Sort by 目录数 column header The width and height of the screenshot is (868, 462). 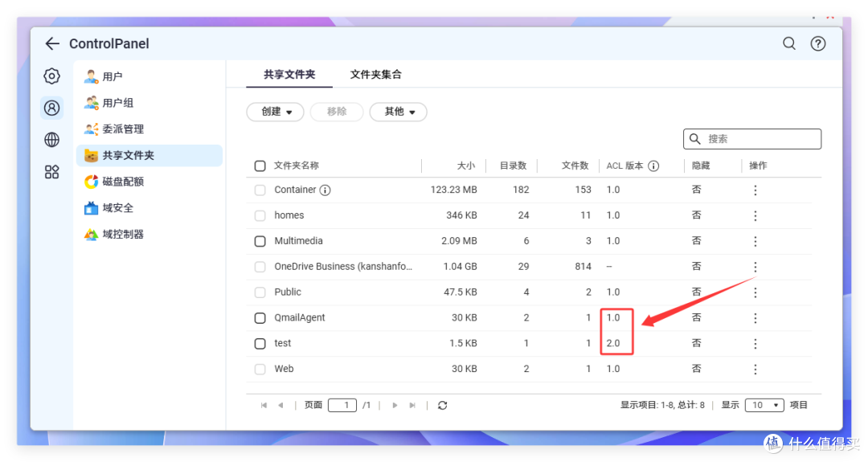tap(513, 166)
